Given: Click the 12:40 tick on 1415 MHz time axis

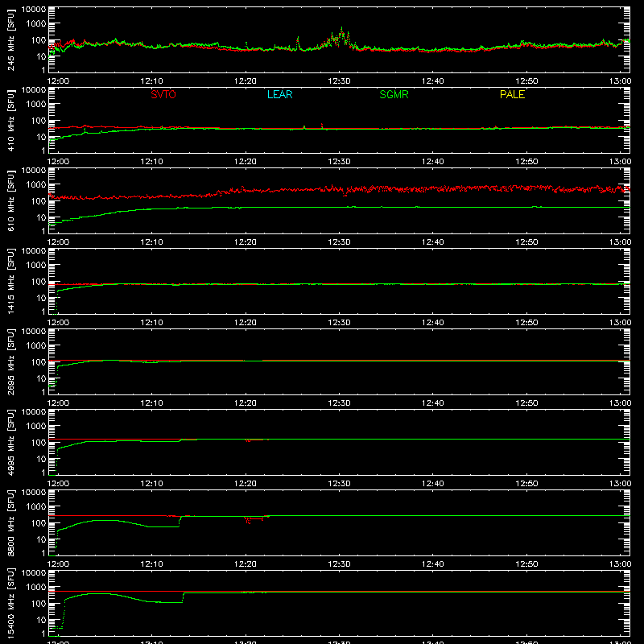Looking at the screenshot, I should coord(433,323).
